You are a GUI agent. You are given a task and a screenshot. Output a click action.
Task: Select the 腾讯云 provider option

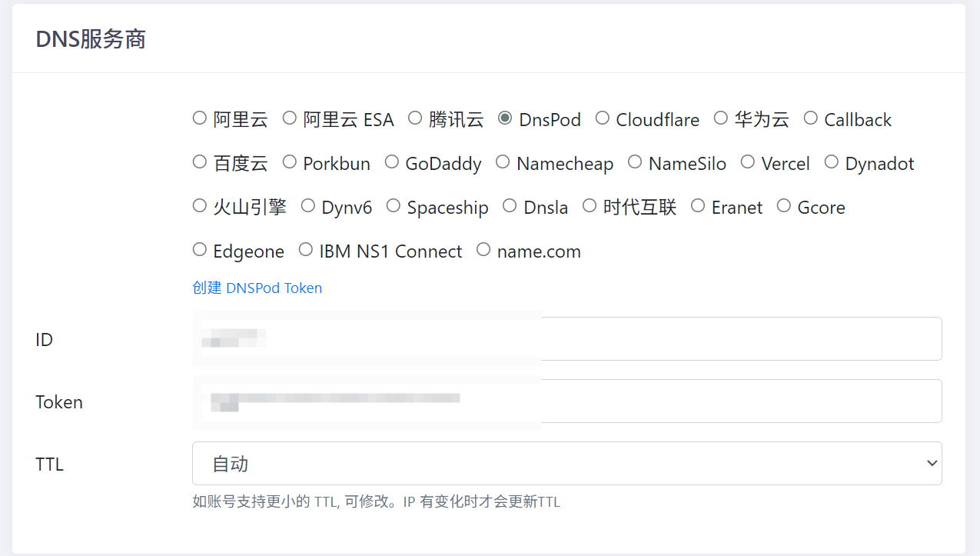415,118
